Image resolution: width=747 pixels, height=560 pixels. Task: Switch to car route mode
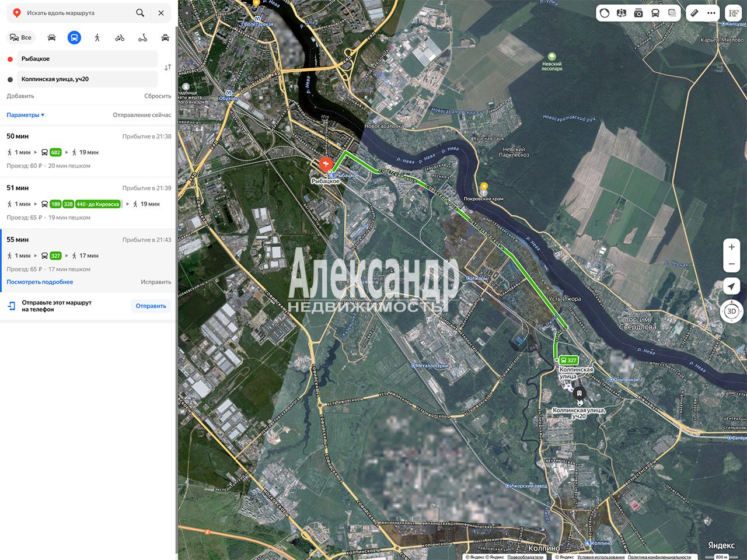click(51, 37)
